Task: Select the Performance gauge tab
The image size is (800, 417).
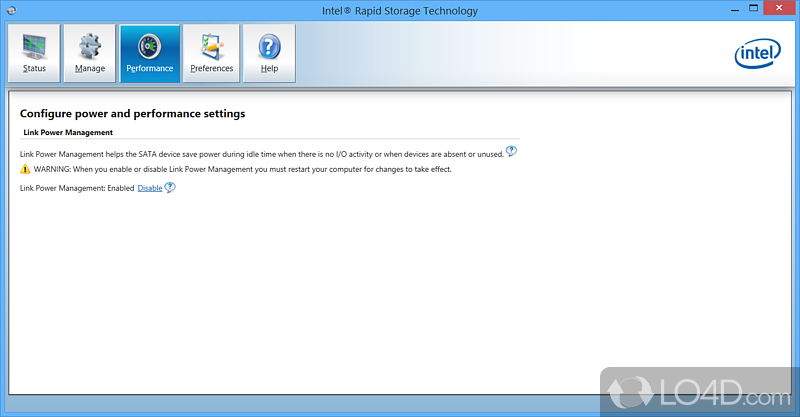Action: point(150,54)
